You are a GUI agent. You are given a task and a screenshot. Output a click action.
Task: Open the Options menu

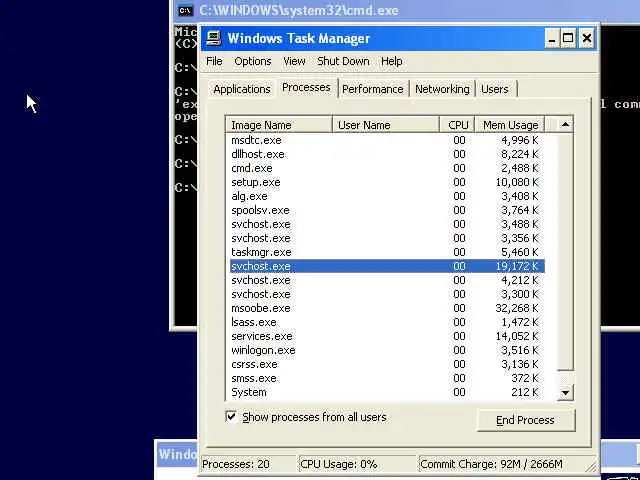tap(253, 61)
